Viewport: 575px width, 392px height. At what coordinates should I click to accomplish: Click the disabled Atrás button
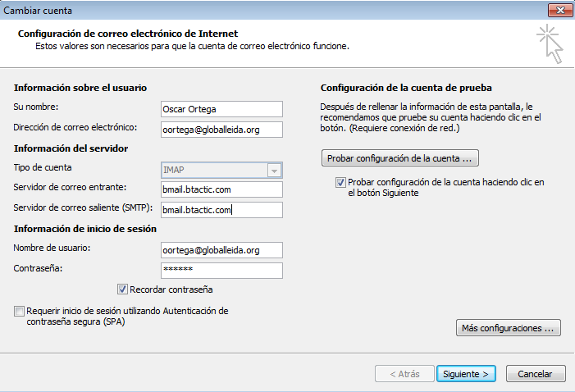404,374
